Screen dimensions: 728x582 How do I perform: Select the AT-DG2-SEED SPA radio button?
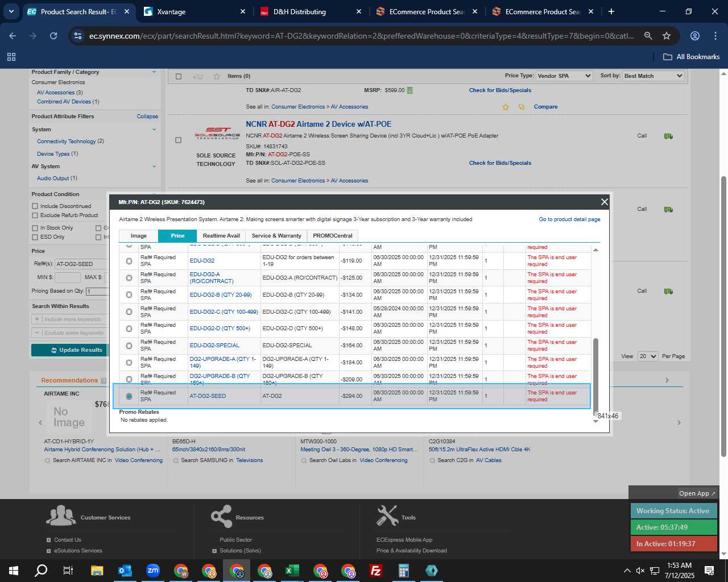point(129,396)
